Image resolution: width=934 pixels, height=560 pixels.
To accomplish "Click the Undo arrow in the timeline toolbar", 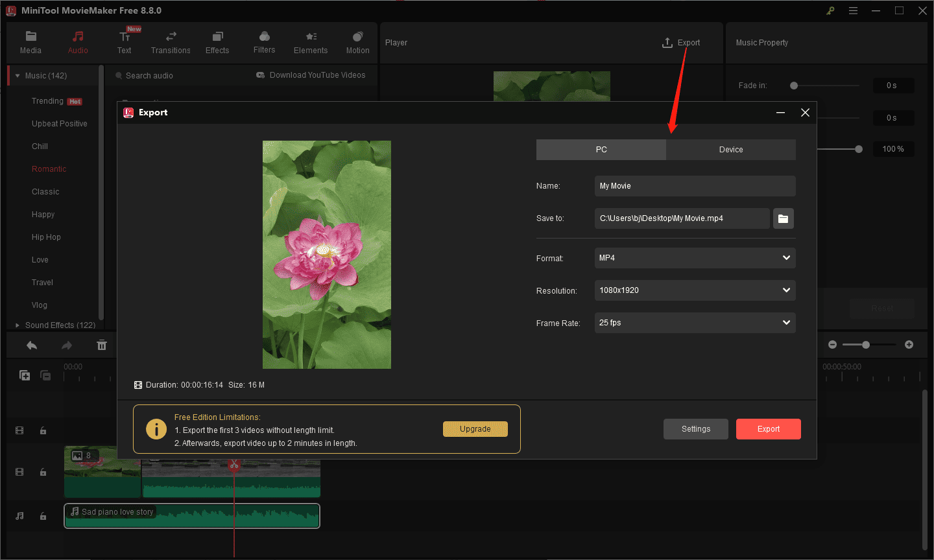I will (32, 345).
